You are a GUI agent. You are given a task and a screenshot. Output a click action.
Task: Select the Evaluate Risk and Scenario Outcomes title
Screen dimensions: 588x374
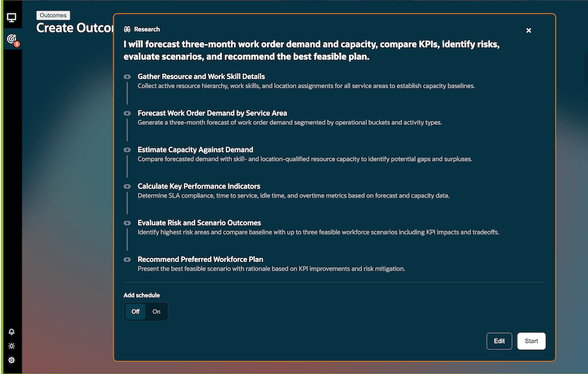tap(199, 223)
